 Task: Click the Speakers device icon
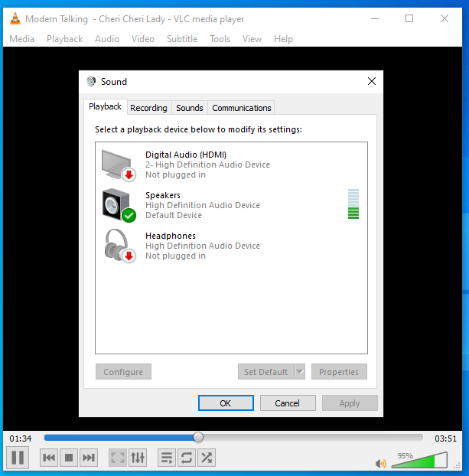pyautogui.click(x=119, y=206)
